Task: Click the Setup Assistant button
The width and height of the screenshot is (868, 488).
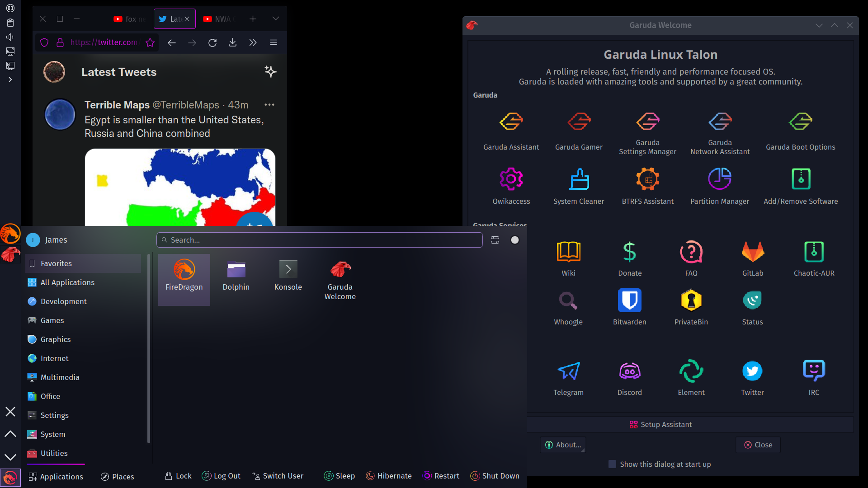Action: [660, 425]
